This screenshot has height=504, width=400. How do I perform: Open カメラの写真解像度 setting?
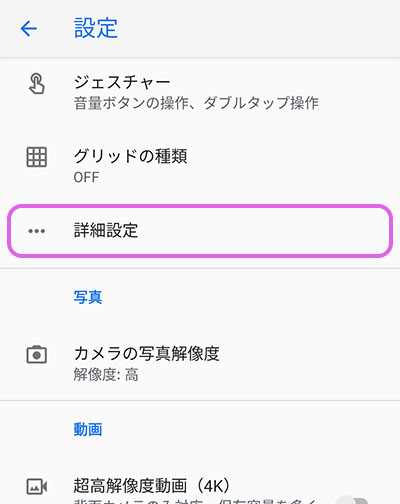pyautogui.click(x=200, y=363)
